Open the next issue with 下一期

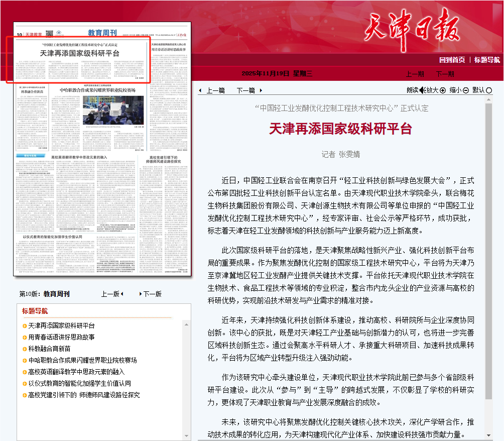pyautogui.click(x=445, y=74)
